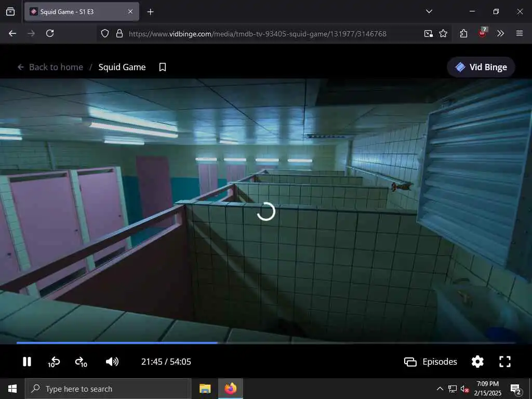Go forward in browser history

(31, 33)
